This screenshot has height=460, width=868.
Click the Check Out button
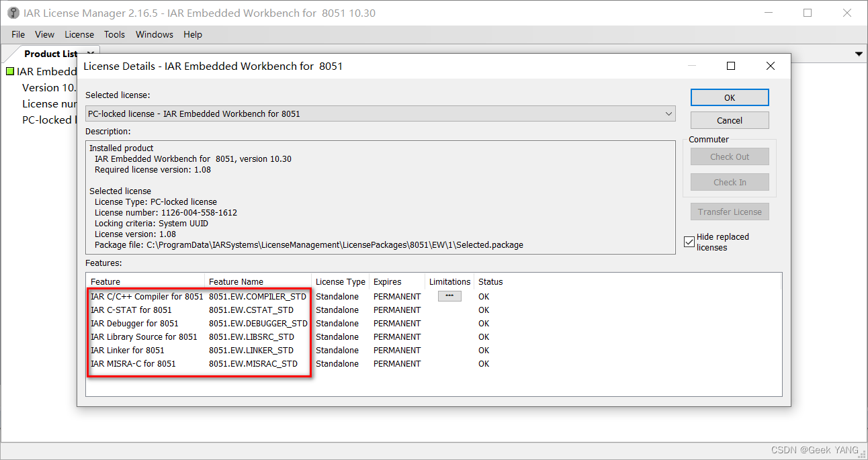pyautogui.click(x=730, y=156)
